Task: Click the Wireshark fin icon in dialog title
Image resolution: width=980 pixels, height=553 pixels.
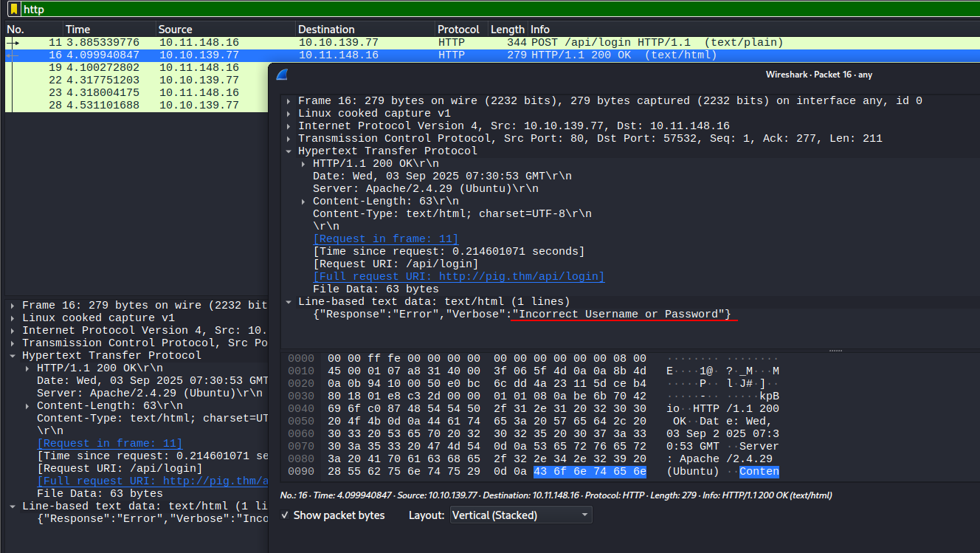Action: tap(281, 75)
